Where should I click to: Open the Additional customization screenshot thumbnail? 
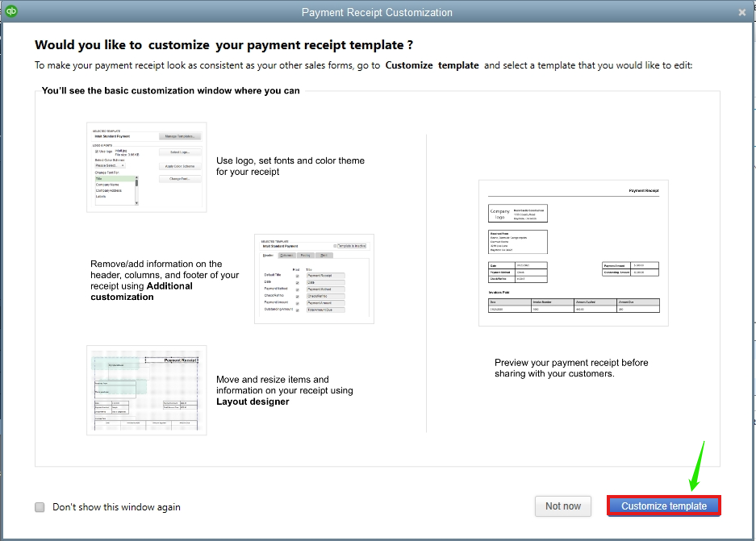point(314,279)
